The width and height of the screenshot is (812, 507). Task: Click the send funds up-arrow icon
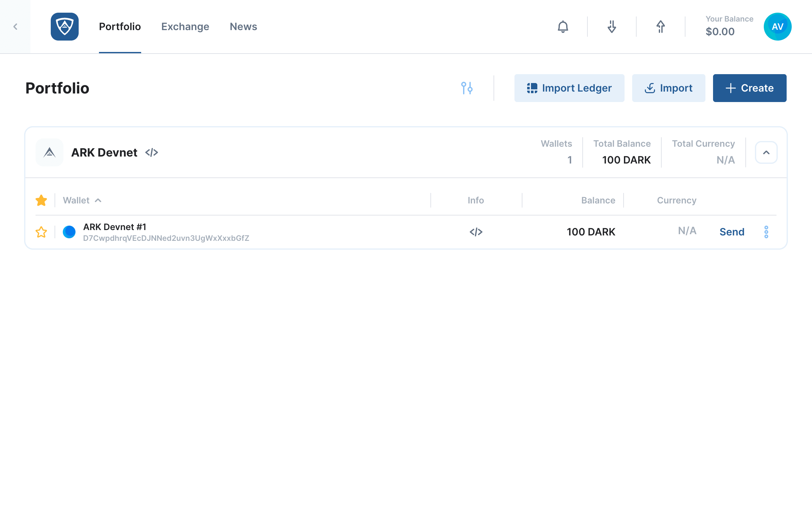(x=660, y=27)
